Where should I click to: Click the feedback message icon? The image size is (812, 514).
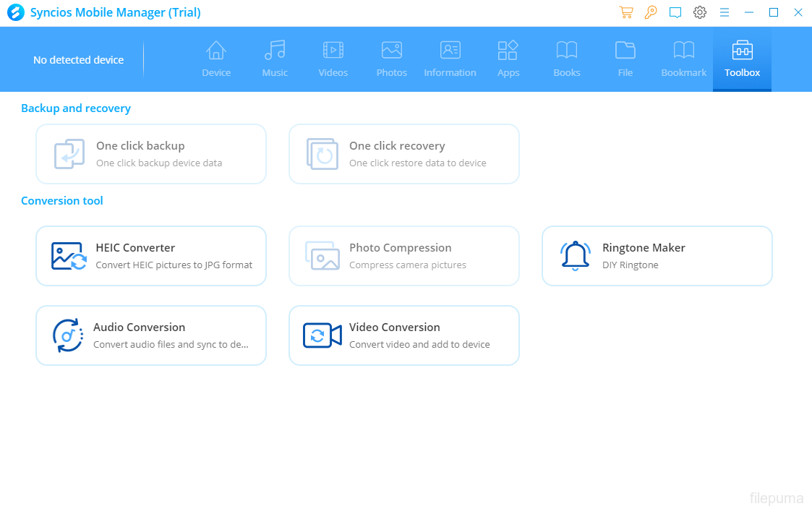click(x=675, y=12)
